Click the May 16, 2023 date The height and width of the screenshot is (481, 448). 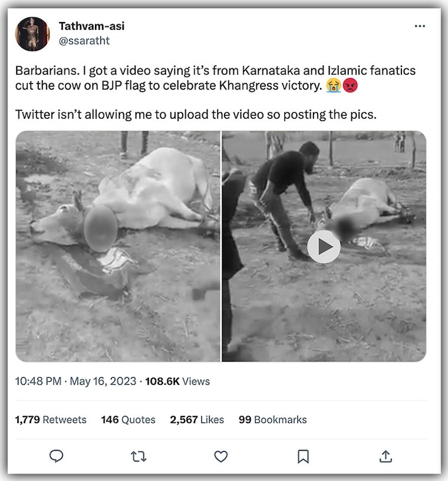pos(103,381)
